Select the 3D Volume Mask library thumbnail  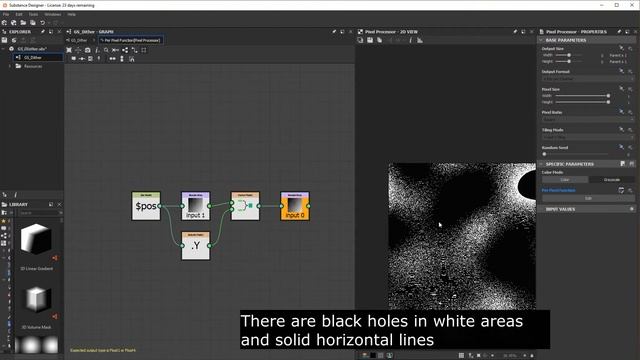(x=36, y=299)
